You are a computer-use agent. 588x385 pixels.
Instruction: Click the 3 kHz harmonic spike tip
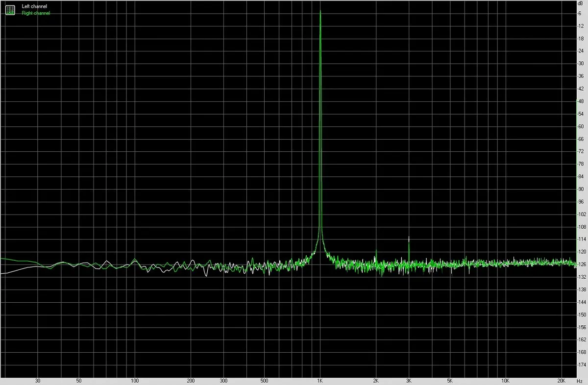[x=409, y=237]
